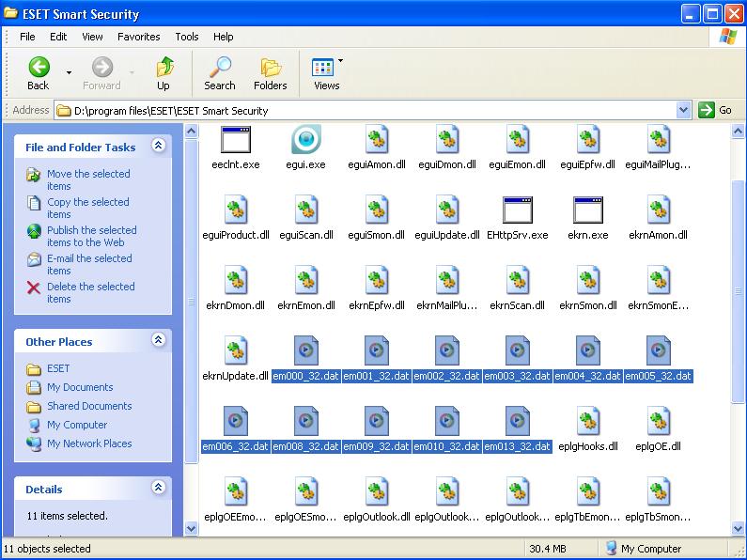Click the file list scroll down arrow

738,528
